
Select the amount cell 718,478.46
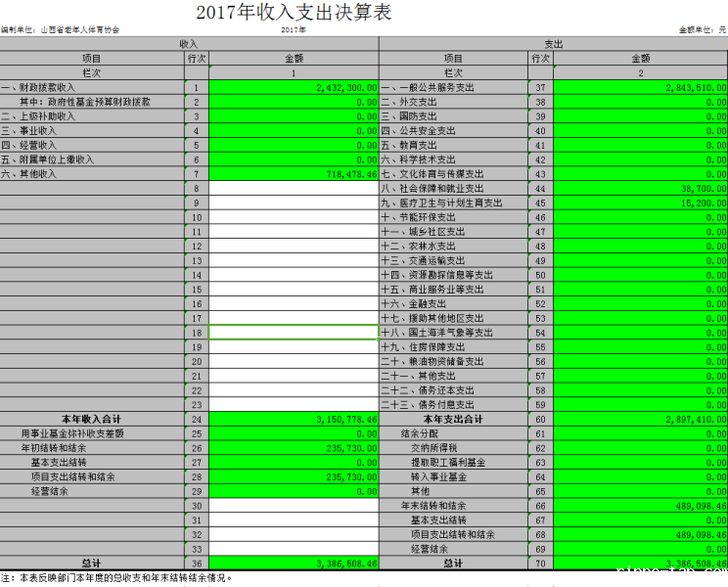click(x=294, y=174)
